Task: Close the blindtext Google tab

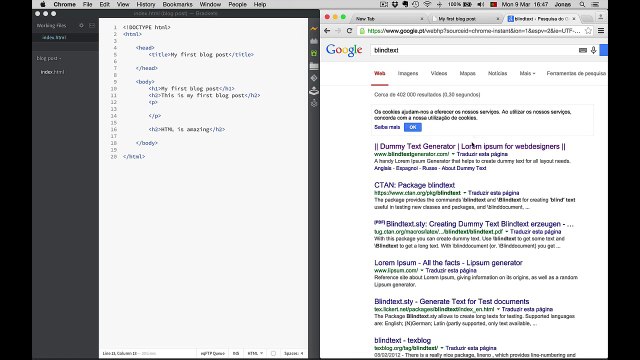Action: coord(574,19)
